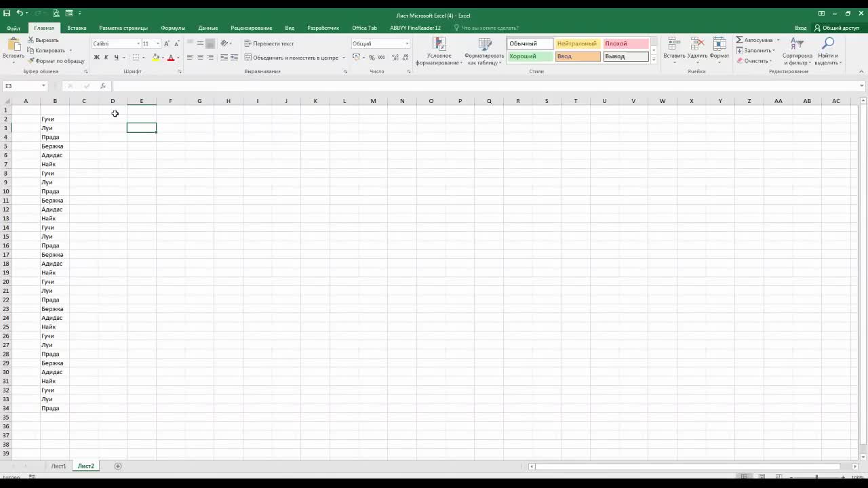
Task: Align cell content to the middle
Action: coord(200,43)
